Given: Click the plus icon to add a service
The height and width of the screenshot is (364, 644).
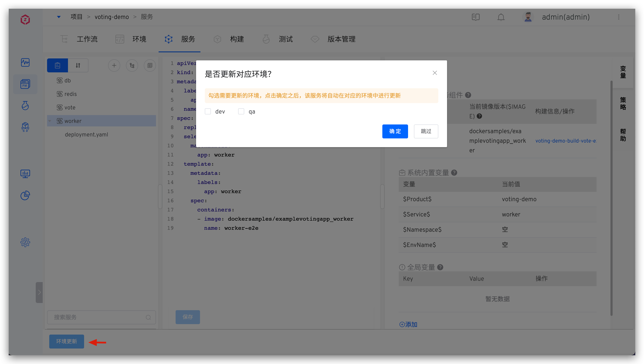Looking at the screenshot, I should coord(114,65).
